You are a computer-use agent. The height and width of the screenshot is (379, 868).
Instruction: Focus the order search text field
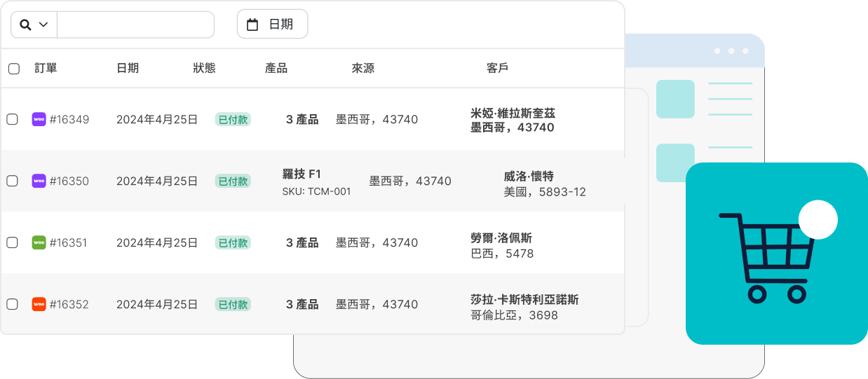click(x=135, y=25)
